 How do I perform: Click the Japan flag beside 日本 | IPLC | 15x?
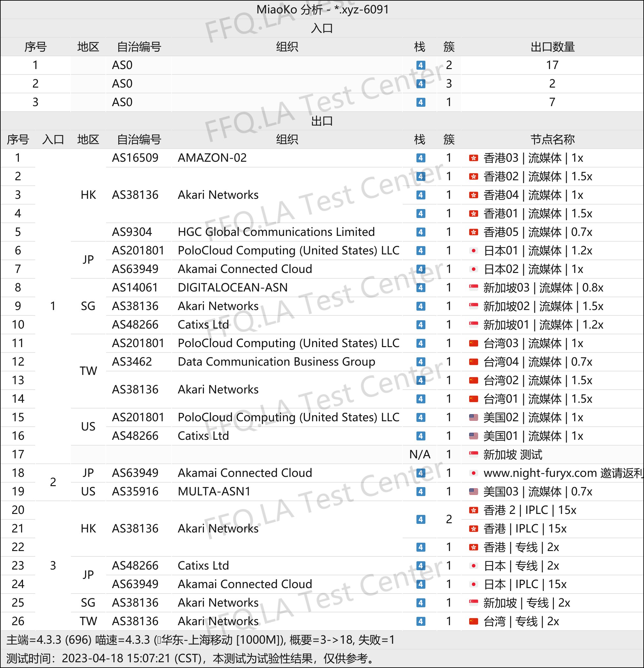(x=473, y=584)
